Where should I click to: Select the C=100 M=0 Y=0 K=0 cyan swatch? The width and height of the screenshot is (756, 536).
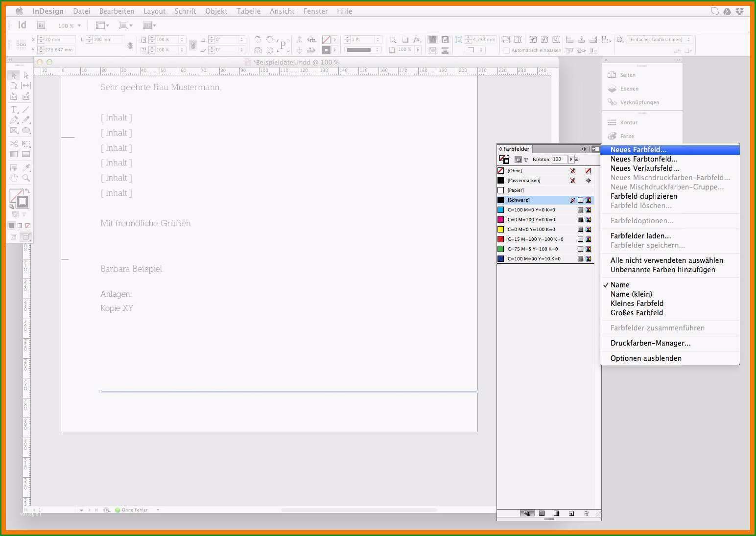point(545,210)
